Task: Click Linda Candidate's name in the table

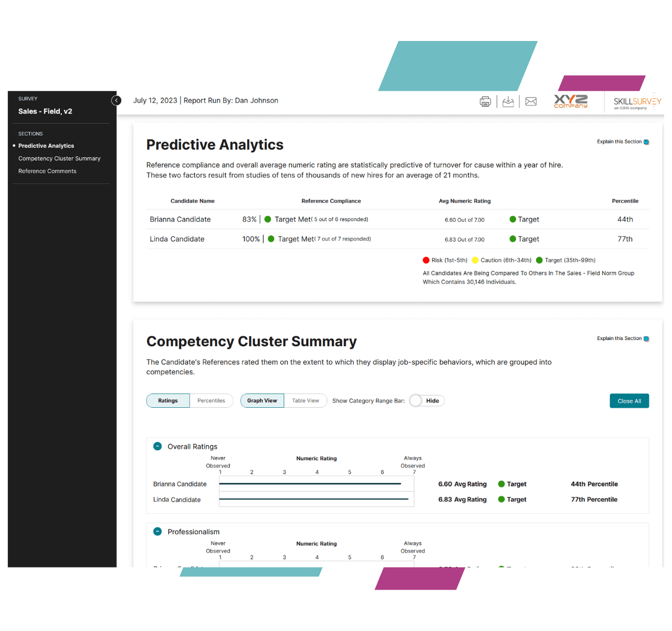Action: [x=177, y=239]
